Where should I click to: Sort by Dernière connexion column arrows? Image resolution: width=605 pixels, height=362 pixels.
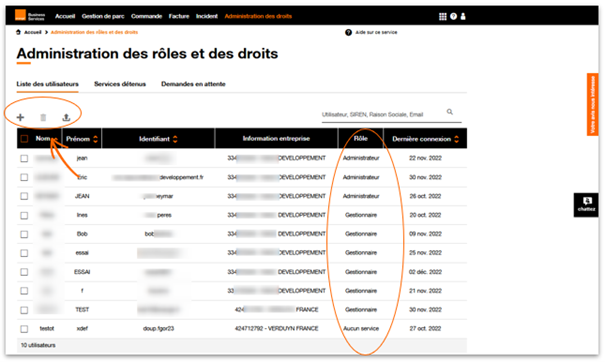(x=457, y=139)
